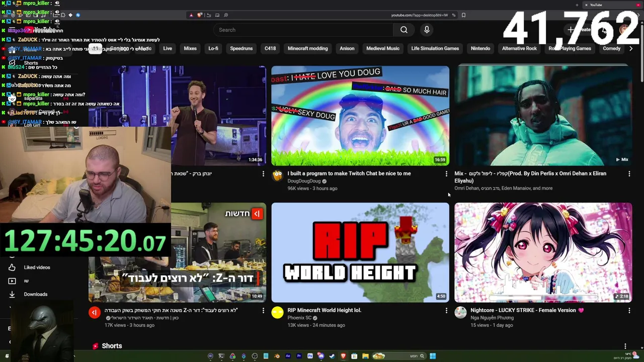Click the YouTube search magnifier button
The image size is (644, 362).
(404, 30)
